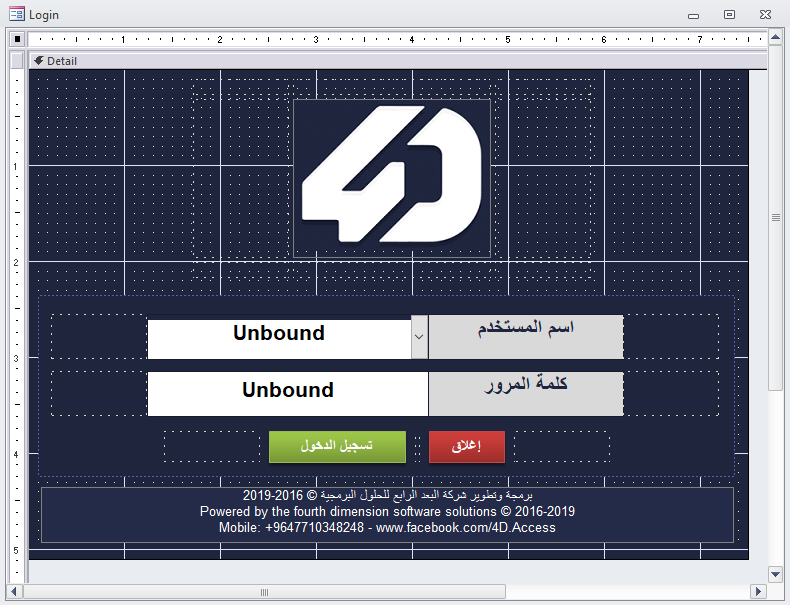Click the vertical scrollbar thumb
This screenshot has width=790, height=605.
point(775,217)
